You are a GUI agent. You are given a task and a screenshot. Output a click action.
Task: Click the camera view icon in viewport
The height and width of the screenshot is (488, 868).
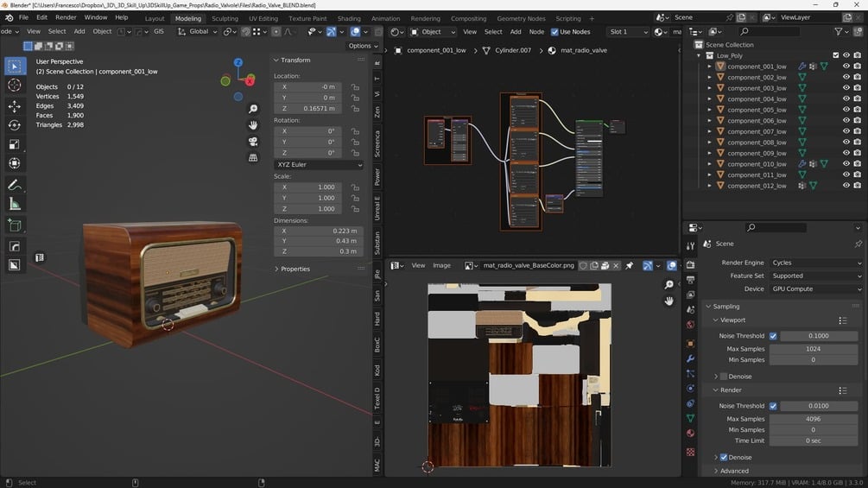point(253,142)
